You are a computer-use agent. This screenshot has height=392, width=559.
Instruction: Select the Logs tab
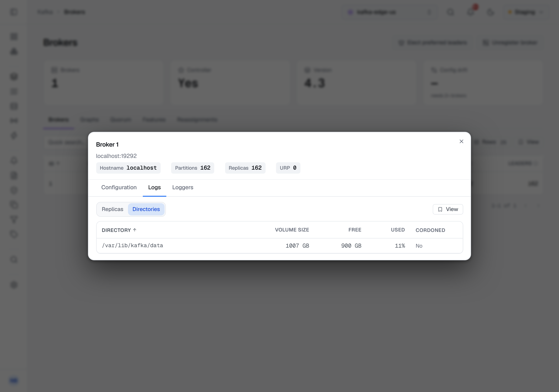coord(154,187)
